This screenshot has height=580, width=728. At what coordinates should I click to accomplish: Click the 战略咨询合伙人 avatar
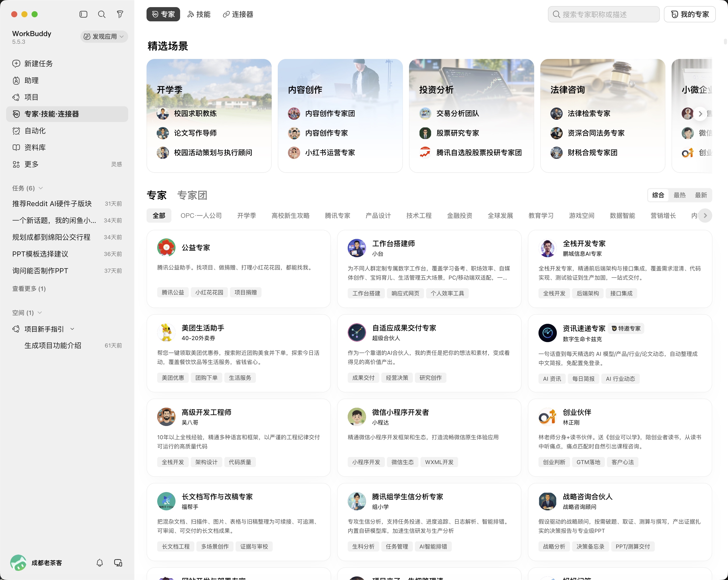tap(547, 501)
